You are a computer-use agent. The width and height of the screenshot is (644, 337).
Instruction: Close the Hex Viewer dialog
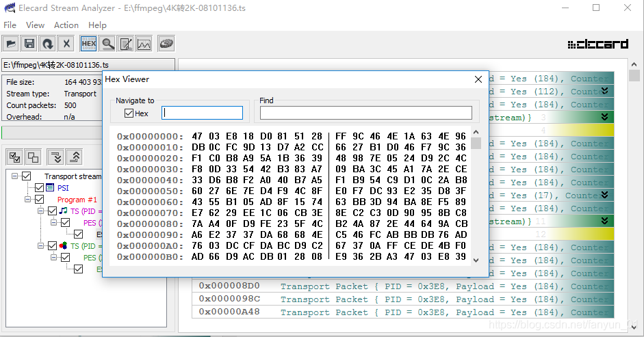click(478, 79)
